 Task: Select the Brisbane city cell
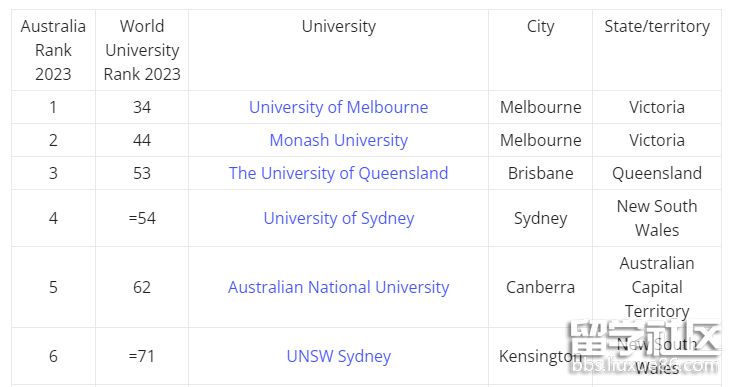(540, 173)
